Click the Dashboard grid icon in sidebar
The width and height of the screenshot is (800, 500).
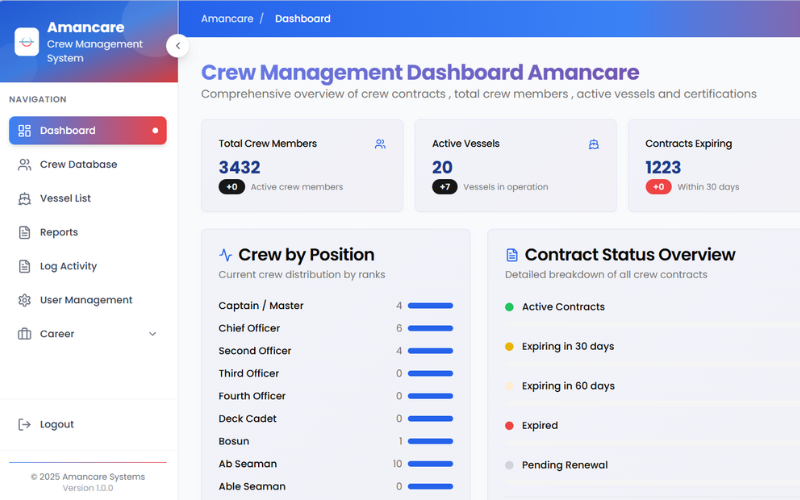click(25, 131)
